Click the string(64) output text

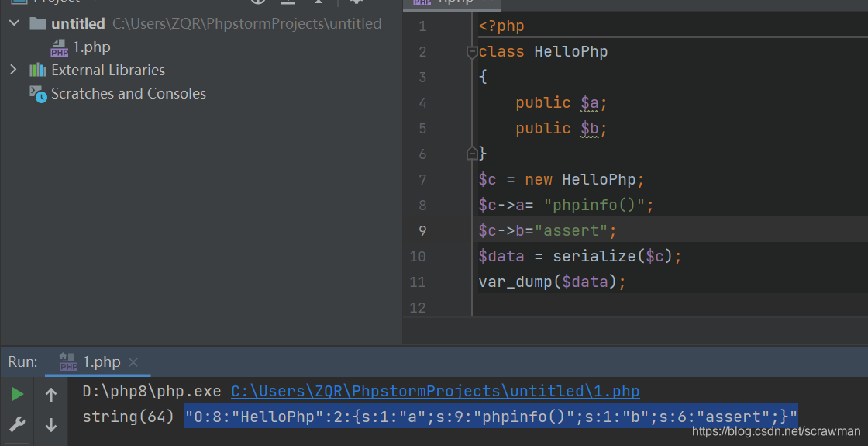[129, 417]
